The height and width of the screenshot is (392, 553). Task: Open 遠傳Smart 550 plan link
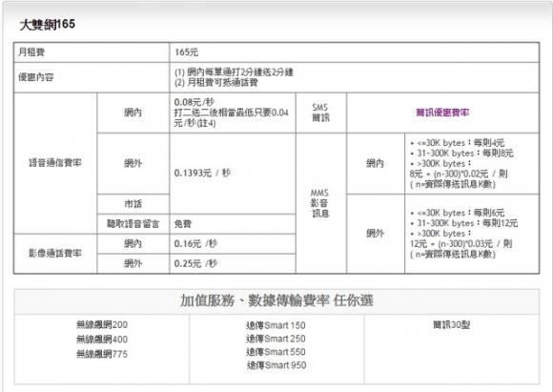point(276,352)
